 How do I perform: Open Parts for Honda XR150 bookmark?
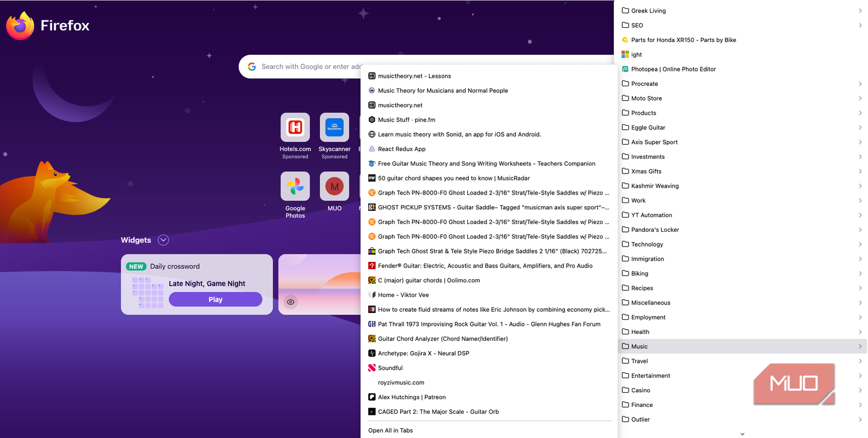742,40
